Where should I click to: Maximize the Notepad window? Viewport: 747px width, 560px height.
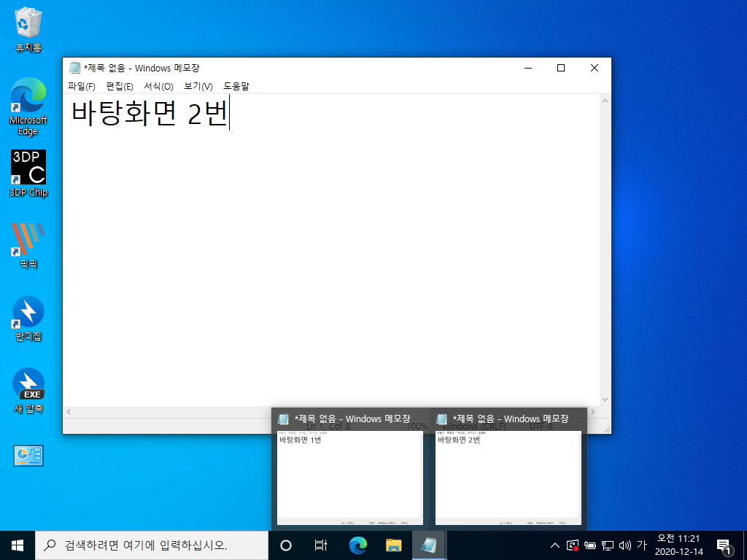(x=561, y=68)
